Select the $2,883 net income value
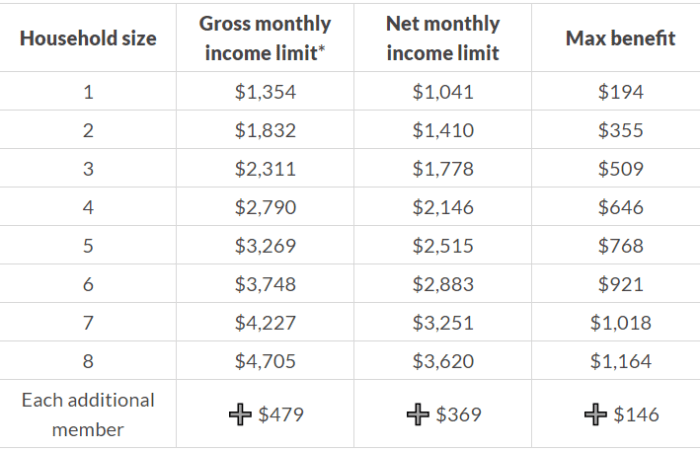700x451 pixels. pyautogui.click(x=443, y=284)
